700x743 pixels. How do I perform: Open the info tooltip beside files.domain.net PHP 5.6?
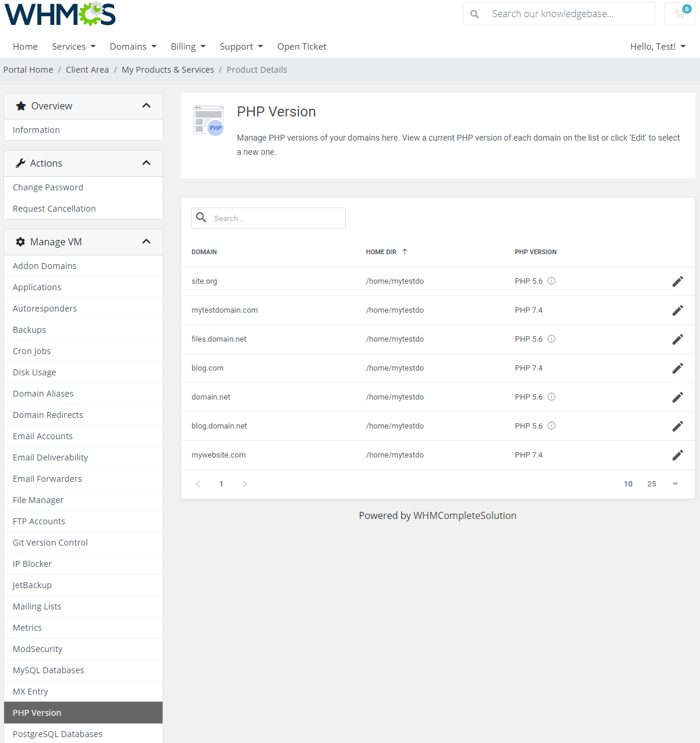click(552, 339)
